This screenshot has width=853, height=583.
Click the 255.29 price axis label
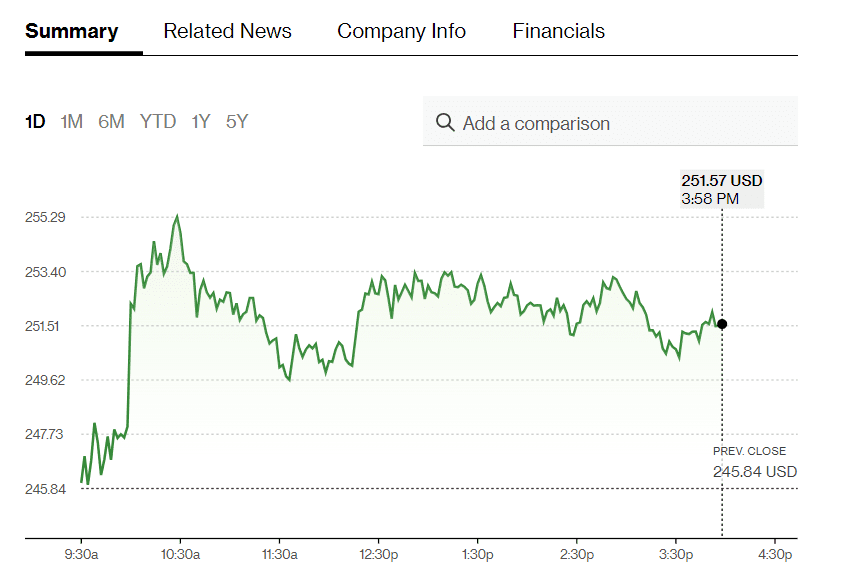43,215
